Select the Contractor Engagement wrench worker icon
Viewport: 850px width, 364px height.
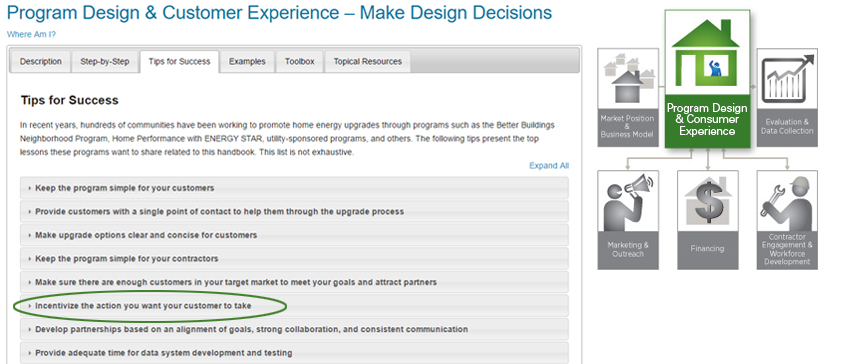coord(787,201)
